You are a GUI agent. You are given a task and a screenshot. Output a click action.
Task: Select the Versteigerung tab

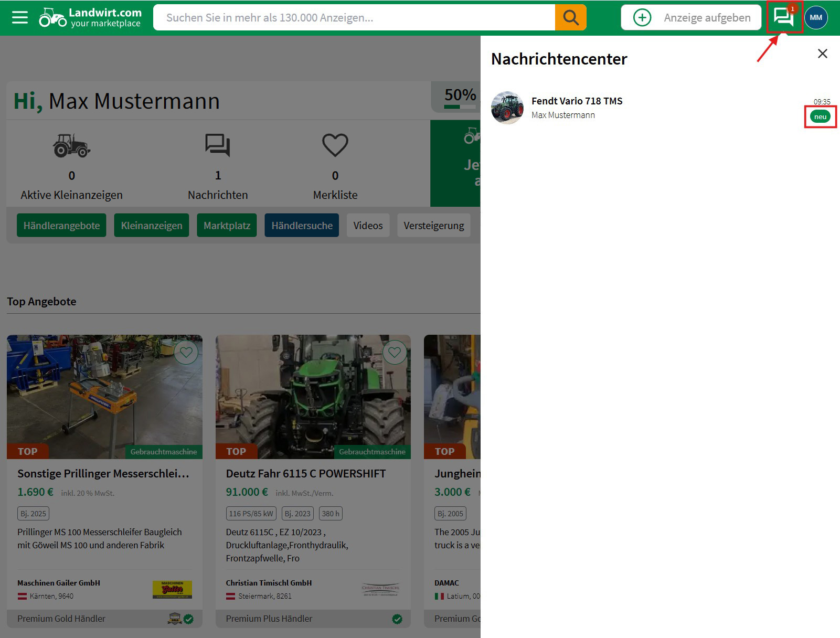click(434, 225)
